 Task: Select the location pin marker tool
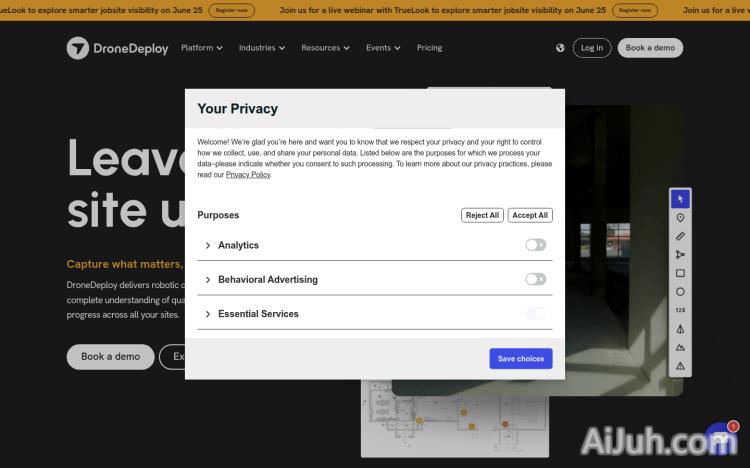(x=680, y=218)
